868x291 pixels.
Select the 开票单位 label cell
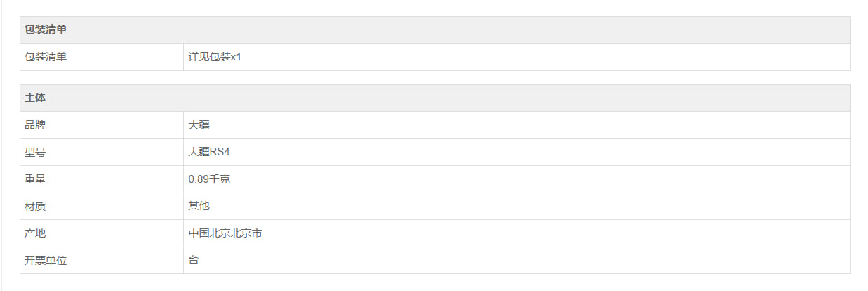pyautogui.click(x=46, y=260)
